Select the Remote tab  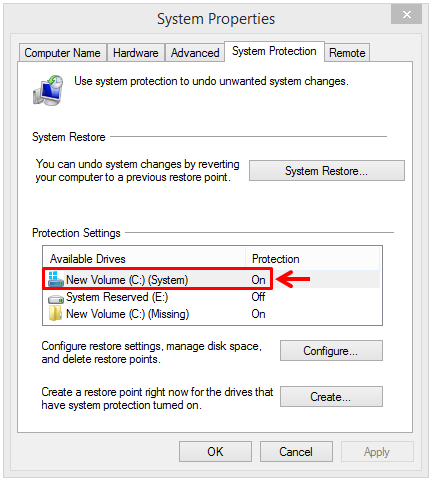[x=347, y=53]
